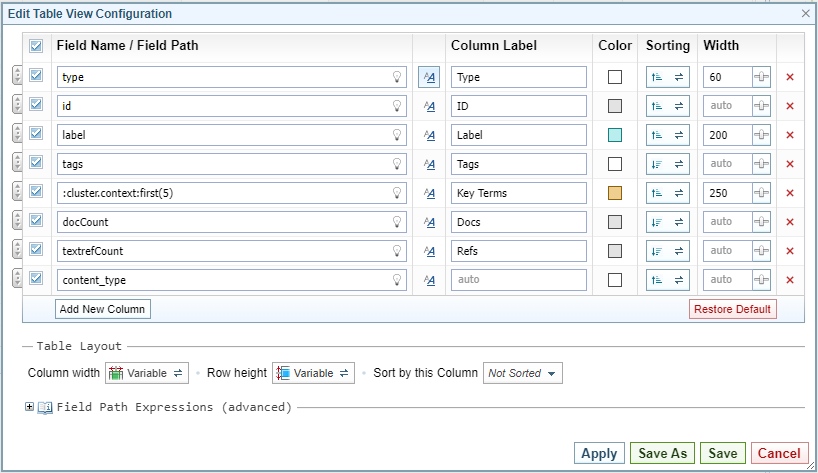Uncheck the docCount row checkbox
This screenshot has height=473, width=818.
tap(36, 222)
